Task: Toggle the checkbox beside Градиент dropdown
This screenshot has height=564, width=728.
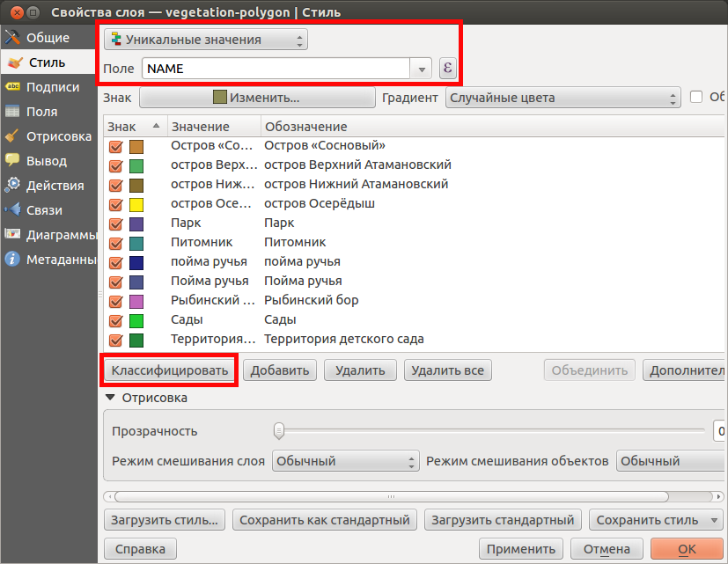Action: [x=696, y=97]
